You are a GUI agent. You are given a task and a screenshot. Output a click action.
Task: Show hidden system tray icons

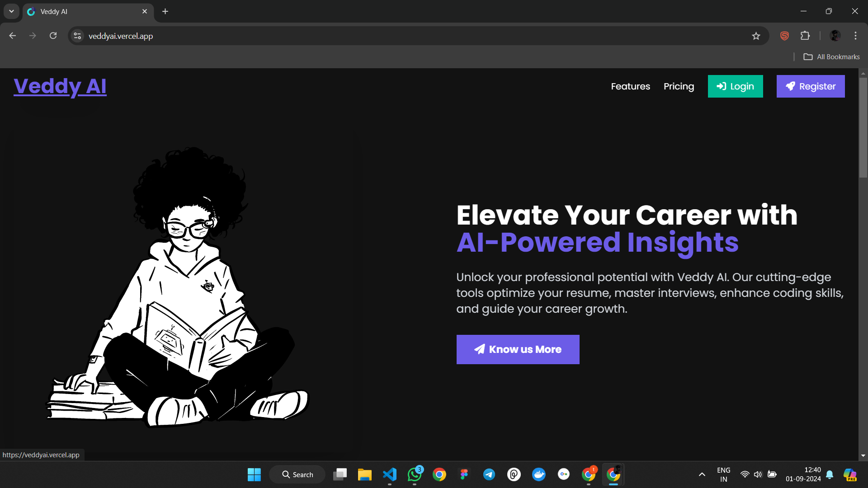pos(702,474)
